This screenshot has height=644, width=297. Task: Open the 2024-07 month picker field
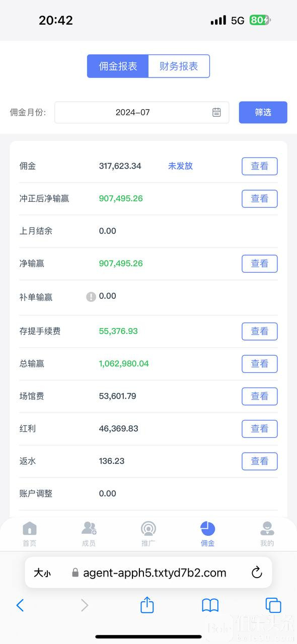(141, 112)
